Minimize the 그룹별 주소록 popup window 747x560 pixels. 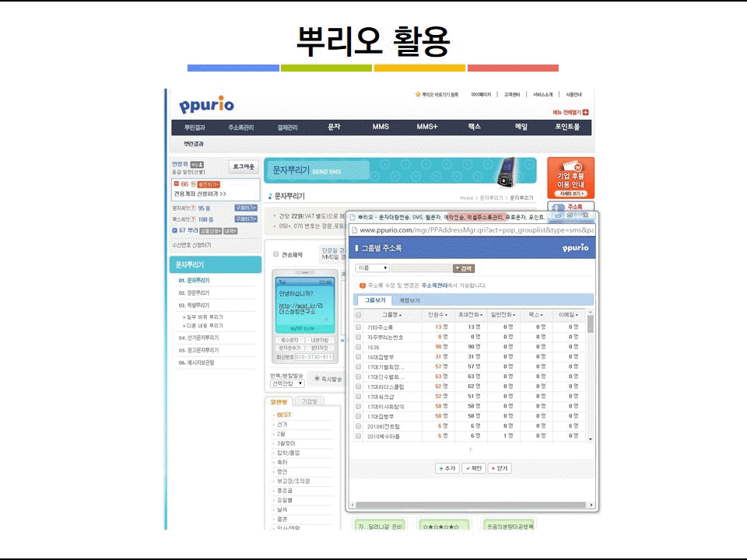pos(558,215)
